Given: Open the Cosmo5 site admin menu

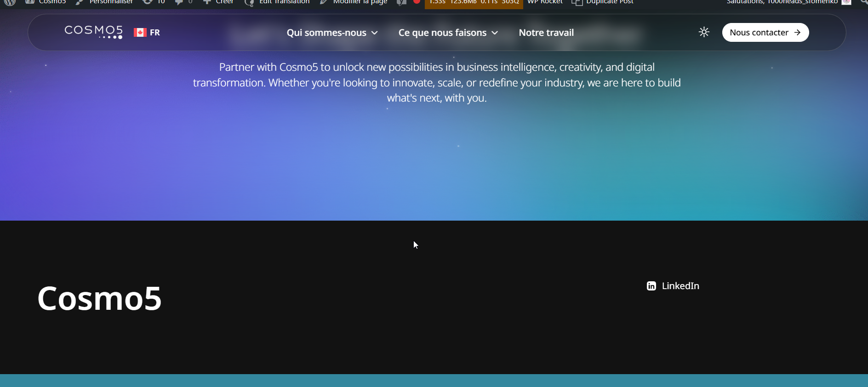Looking at the screenshot, I should click(46, 2).
